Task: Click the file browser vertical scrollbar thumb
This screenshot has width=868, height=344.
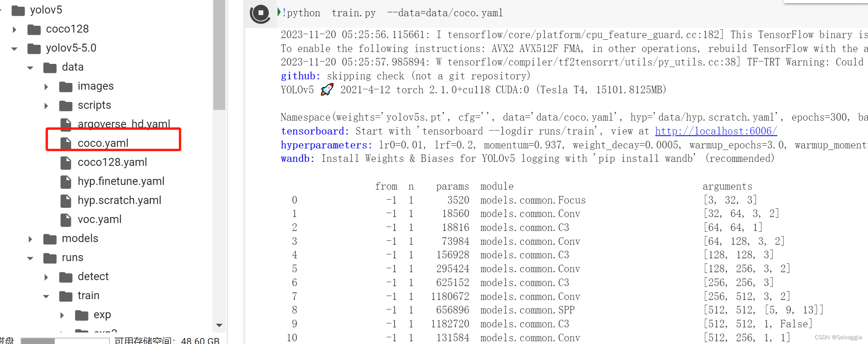Action: [219, 55]
